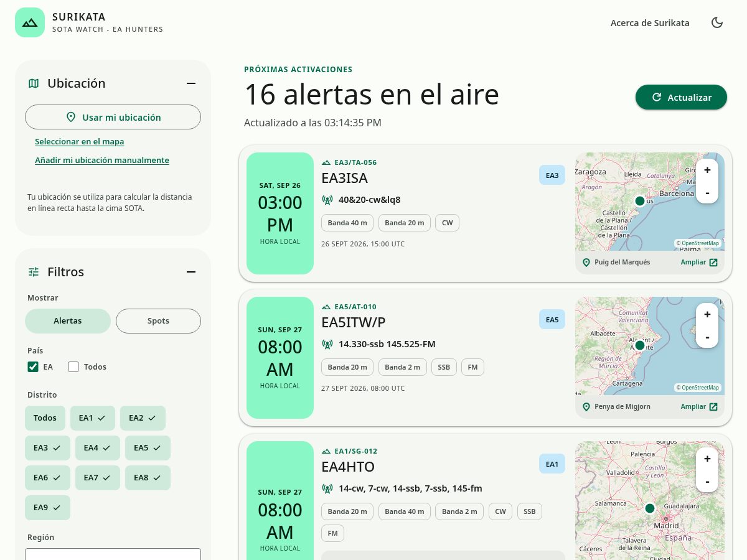Open summit reference EA3/TA-056

pos(355,162)
